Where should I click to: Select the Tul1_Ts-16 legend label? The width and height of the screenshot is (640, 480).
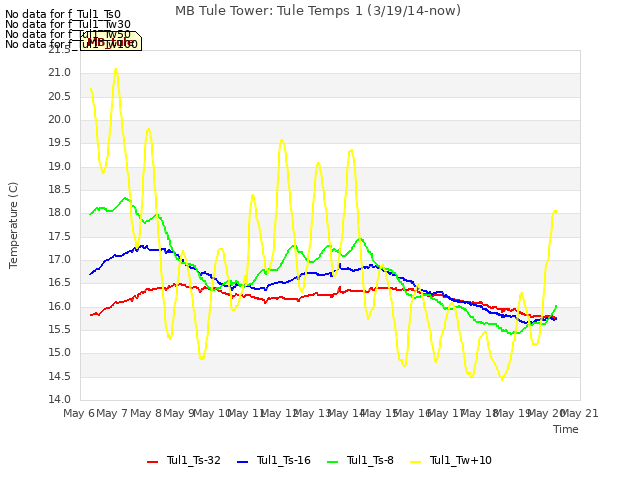284,460
